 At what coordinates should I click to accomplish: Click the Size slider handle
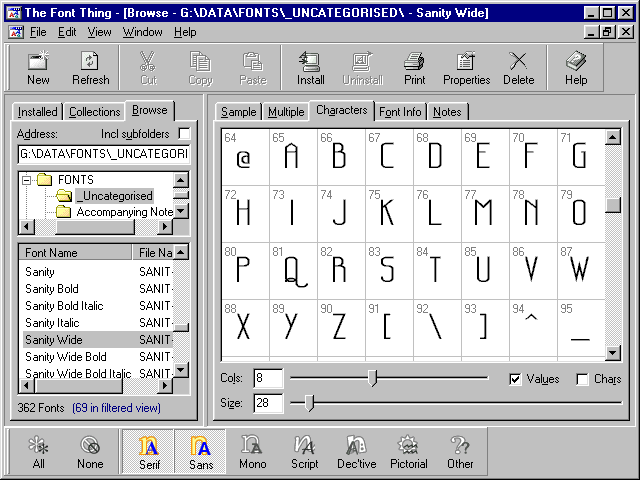tap(310, 403)
